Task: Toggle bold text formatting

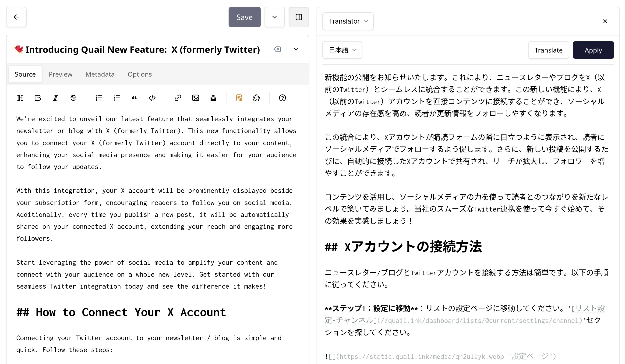Action: (38, 98)
